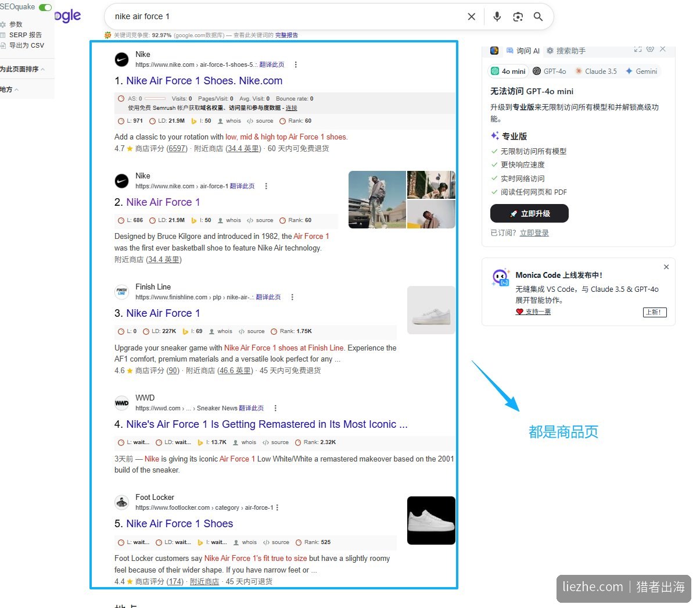700x608 pixels.
Task: Switch to the 搜索助手 tab
Action: (566, 51)
